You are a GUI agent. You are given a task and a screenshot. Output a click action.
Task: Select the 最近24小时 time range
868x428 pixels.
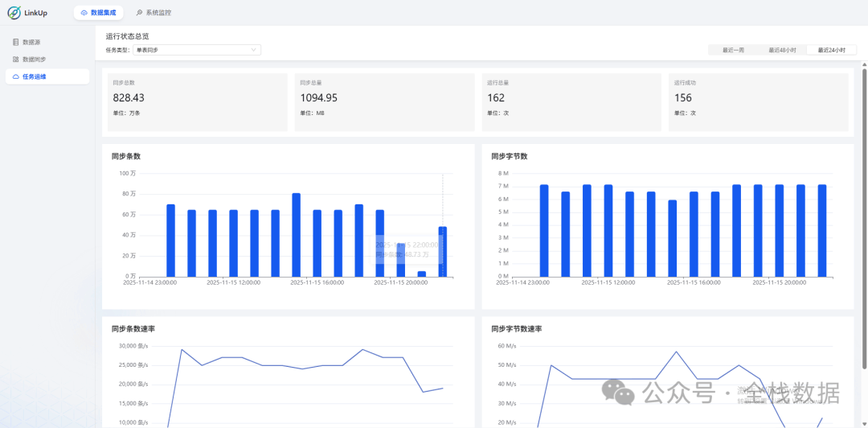tap(831, 50)
